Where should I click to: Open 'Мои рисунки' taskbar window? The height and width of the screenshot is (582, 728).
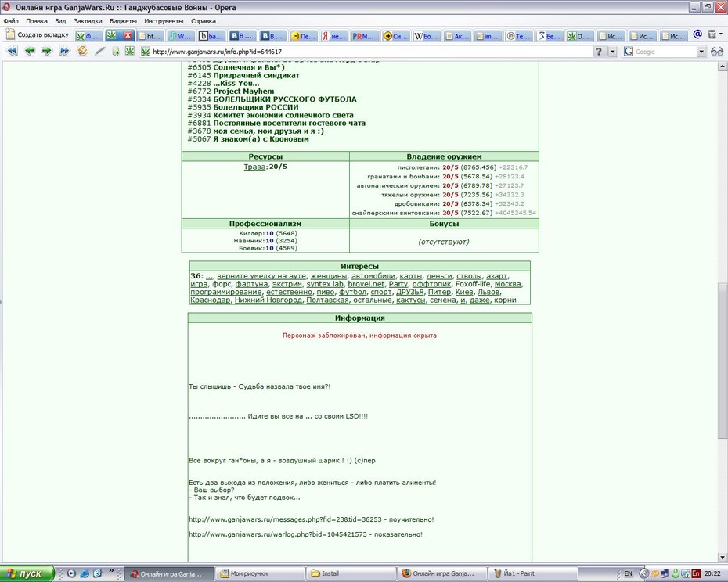click(261, 573)
